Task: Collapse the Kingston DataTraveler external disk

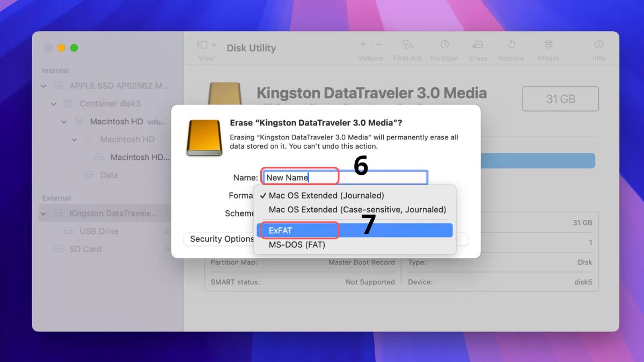Action: point(44,213)
